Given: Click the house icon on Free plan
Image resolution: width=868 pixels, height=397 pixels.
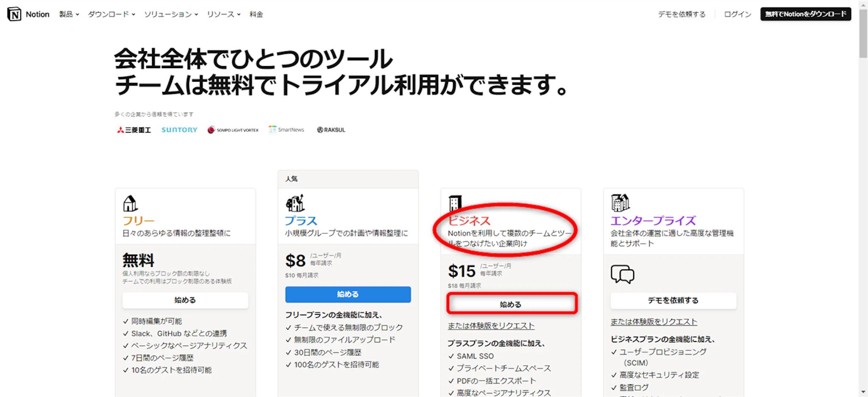Looking at the screenshot, I should [x=130, y=203].
